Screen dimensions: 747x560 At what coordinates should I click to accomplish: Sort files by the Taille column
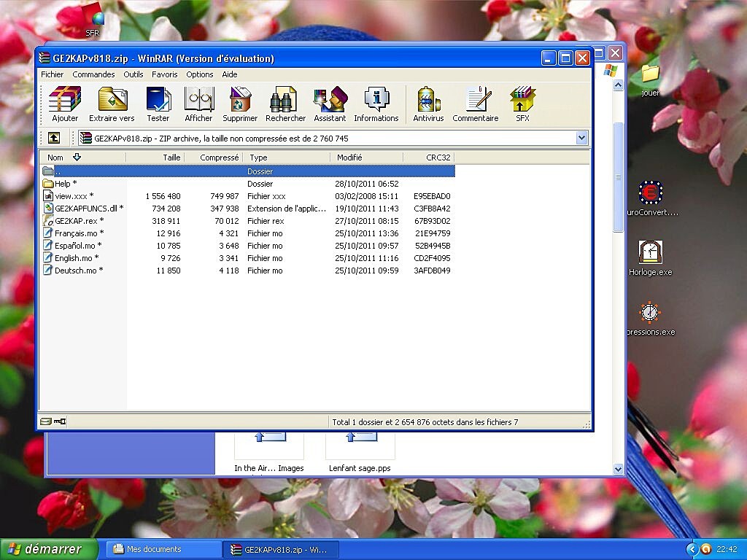155,157
